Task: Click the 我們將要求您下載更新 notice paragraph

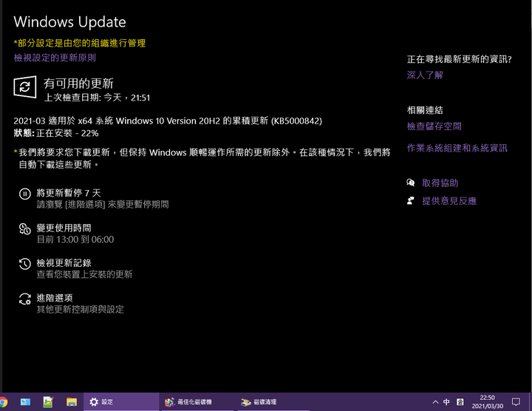Action: click(202, 158)
